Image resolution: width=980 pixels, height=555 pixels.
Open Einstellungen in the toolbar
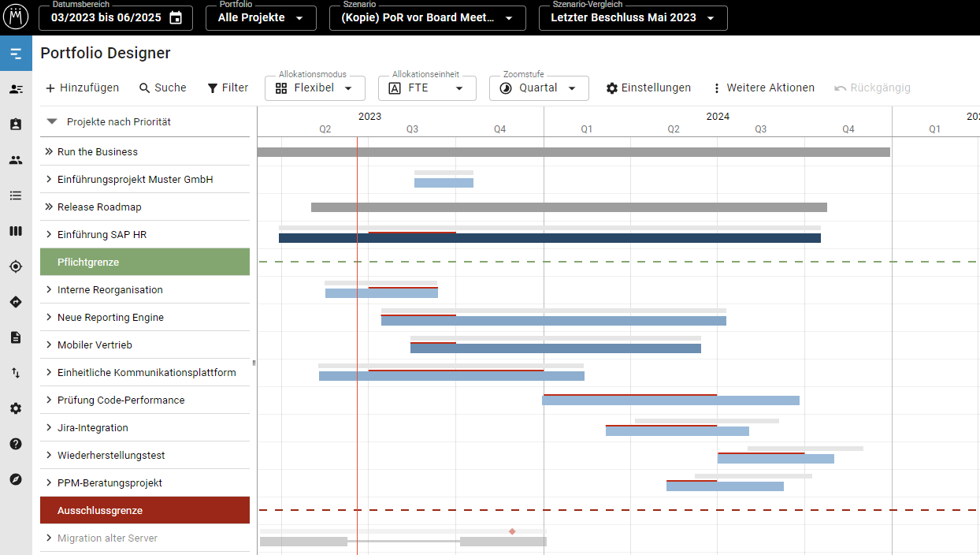click(648, 88)
